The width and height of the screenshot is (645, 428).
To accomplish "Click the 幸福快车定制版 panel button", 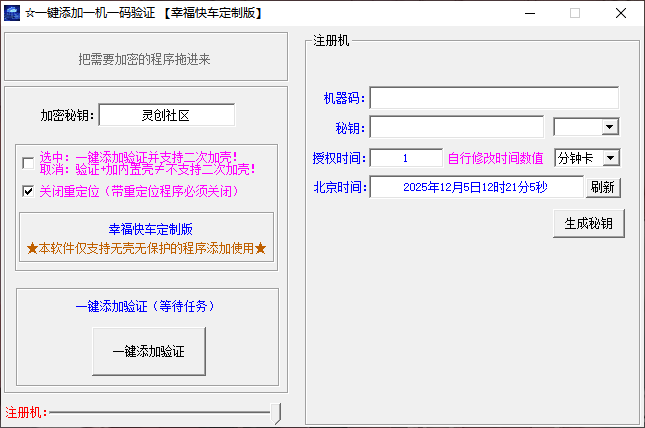I will point(146,237).
